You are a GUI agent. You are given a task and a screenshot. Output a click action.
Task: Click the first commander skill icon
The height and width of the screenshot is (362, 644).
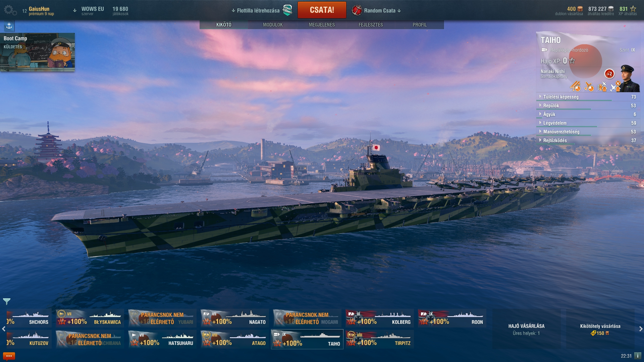click(x=575, y=86)
